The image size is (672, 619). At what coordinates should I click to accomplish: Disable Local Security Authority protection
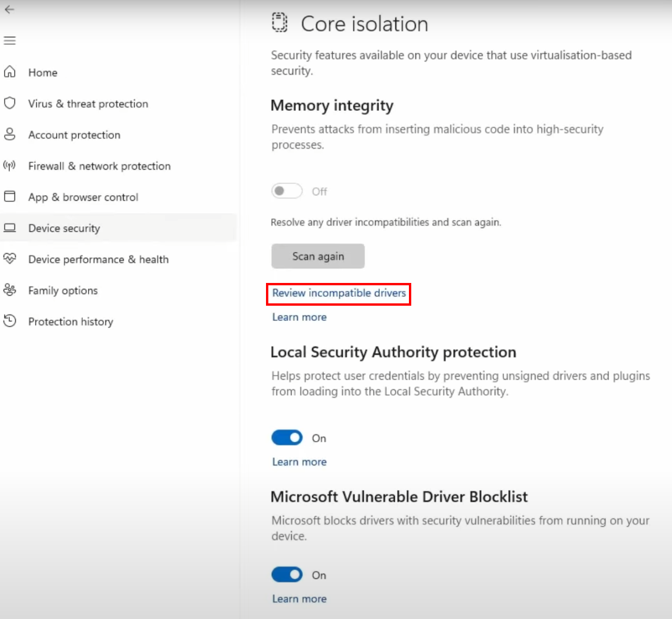pos(286,438)
